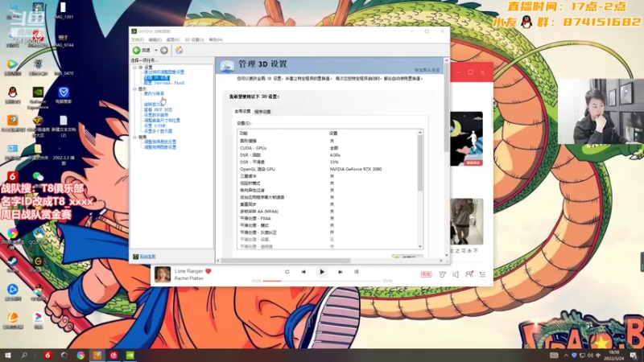Click the taskbar search magnifier icon
The width and height of the screenshot is (644, 362).
(24, 355)
